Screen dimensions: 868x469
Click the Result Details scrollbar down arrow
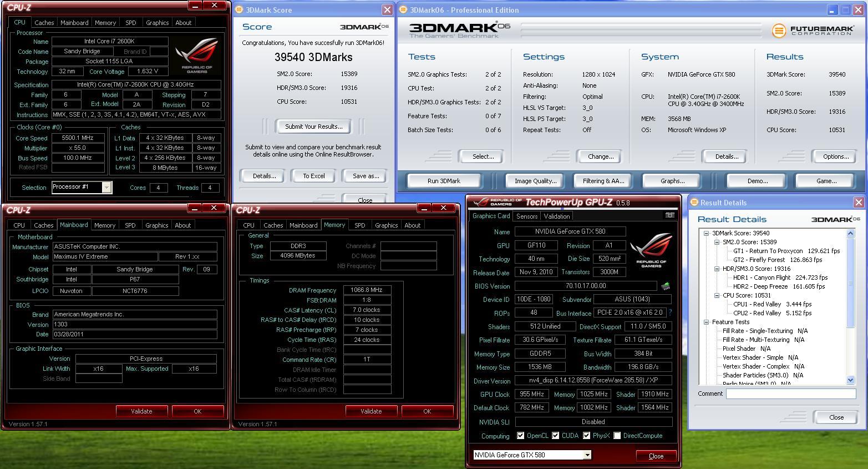851,380
